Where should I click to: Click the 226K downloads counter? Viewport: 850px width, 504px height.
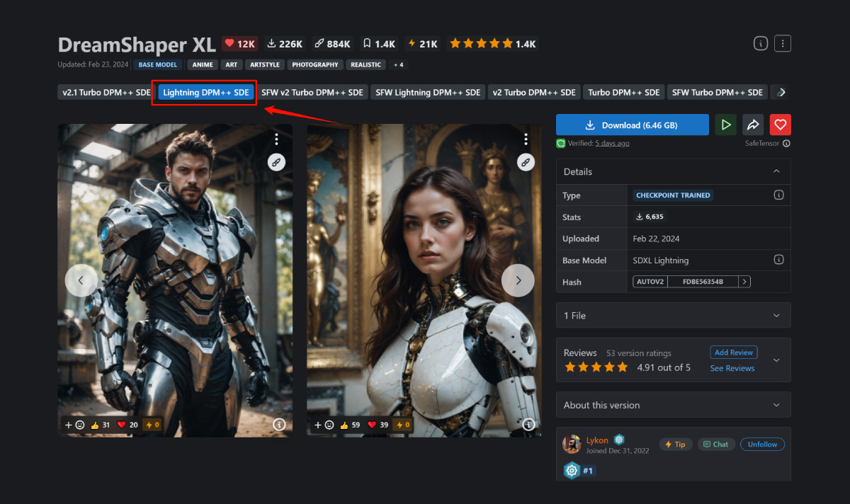pos(285,44)
